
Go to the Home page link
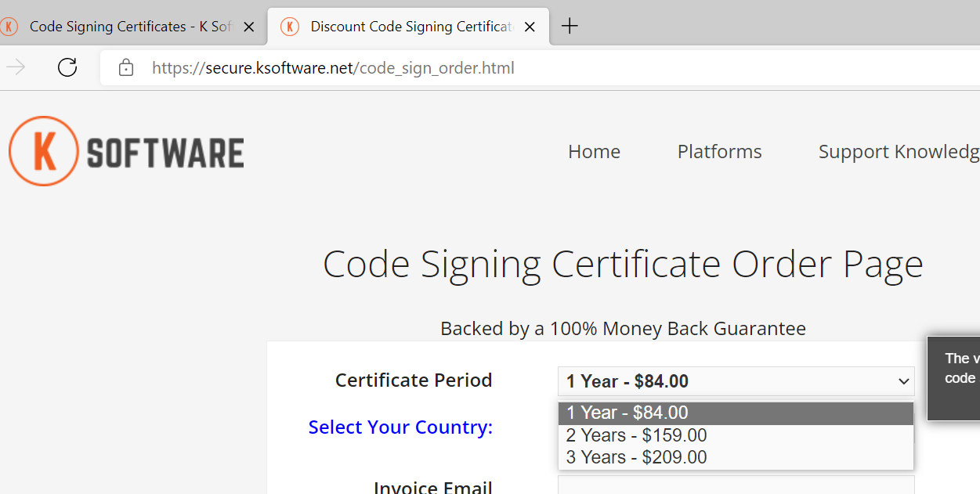[594, 151]
